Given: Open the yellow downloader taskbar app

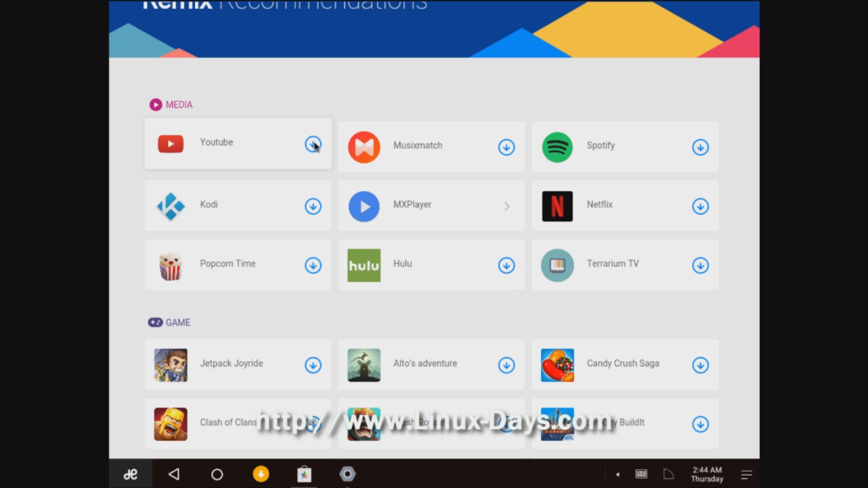Looking at the screenshot, I should (x=261, y=474).
